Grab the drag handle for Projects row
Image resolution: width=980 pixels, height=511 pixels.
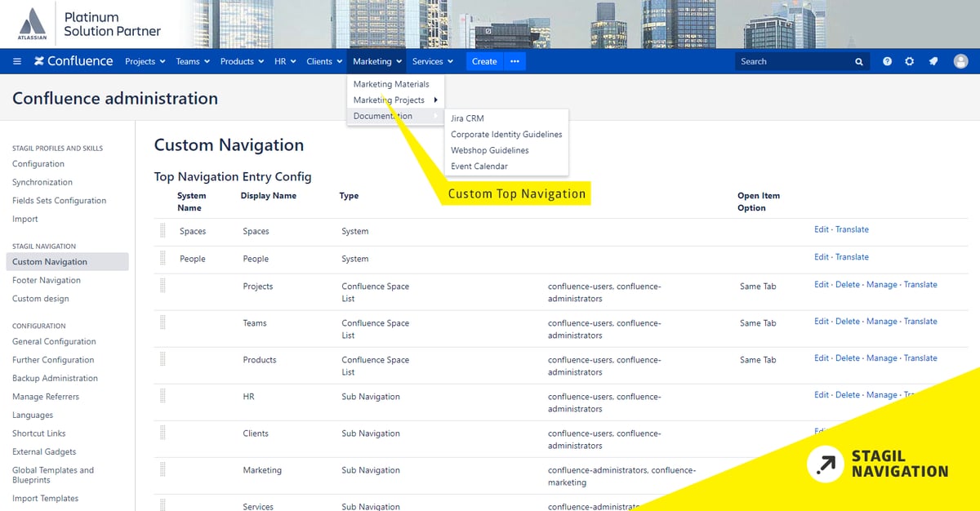[x=163, y=286]
